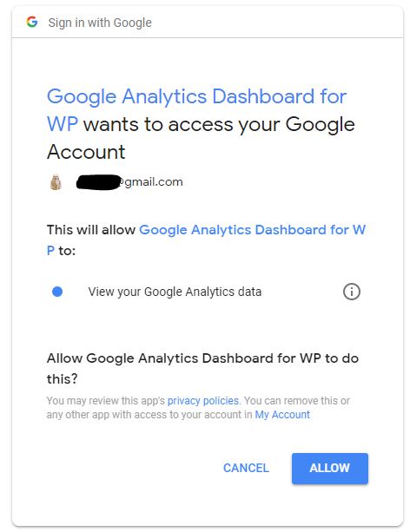
Task: Click the blue bullet beside View permission
Action: pos(57,292)
